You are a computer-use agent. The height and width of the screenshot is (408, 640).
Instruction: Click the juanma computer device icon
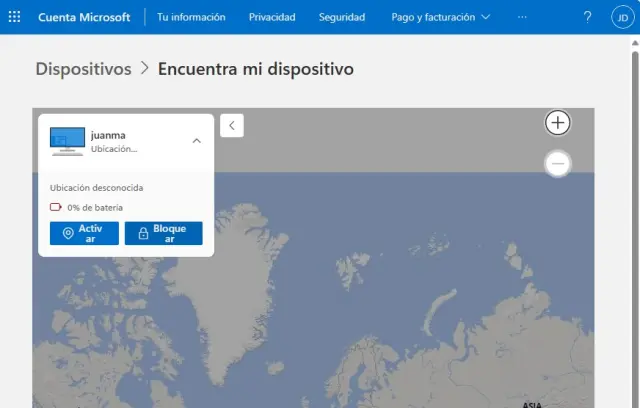pyautogui.click(x=67, y=141)
